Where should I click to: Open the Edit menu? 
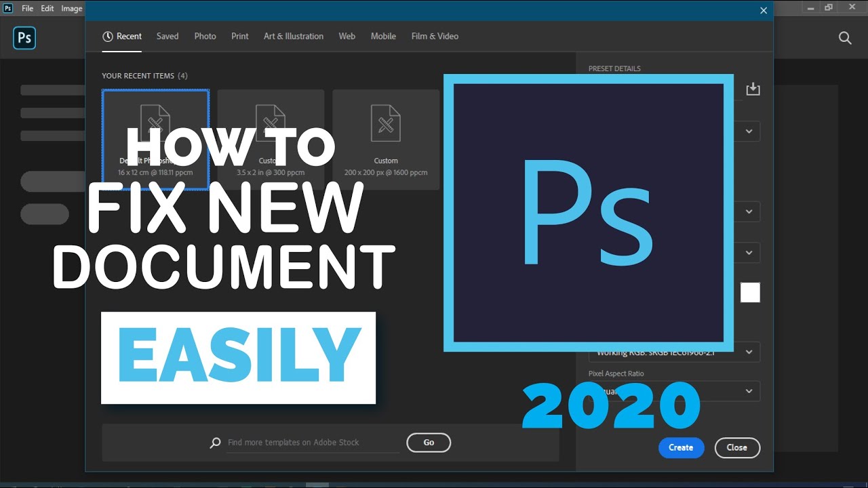click(x=47, y=8)
